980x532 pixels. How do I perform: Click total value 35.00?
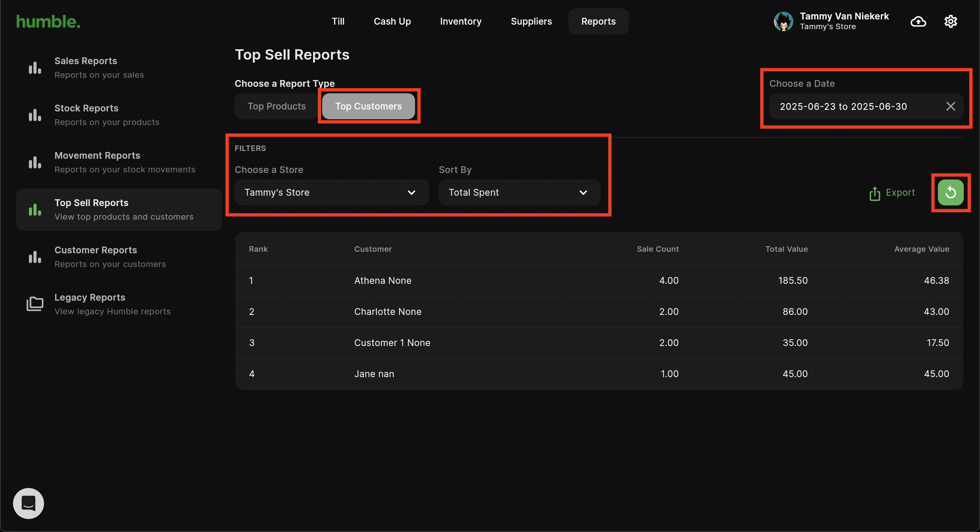[x=795, y=343]
